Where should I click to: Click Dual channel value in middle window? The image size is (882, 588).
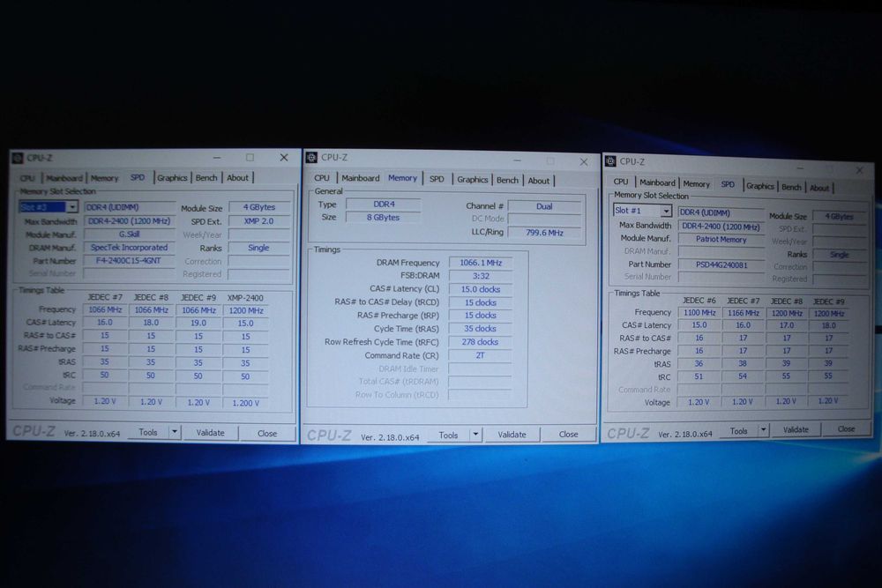[x=544, y=206]
